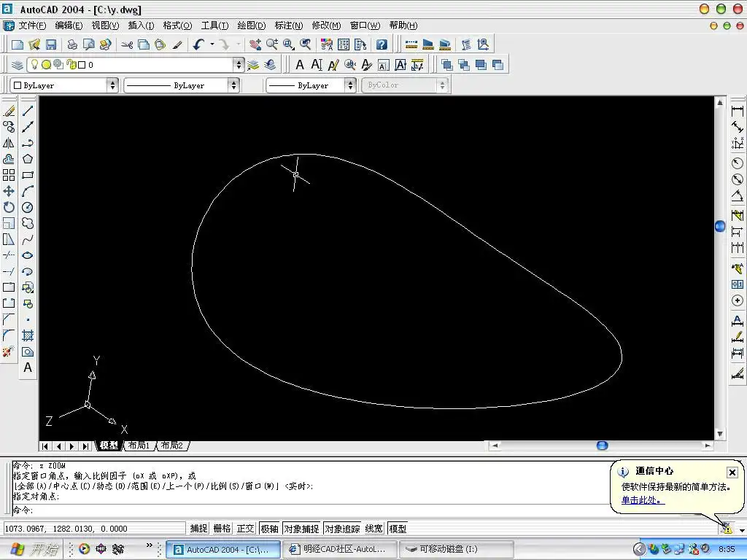Screen dimensions: 747x560
Task: Select the Explode modify tool
Action: click(x=9, y=351)
